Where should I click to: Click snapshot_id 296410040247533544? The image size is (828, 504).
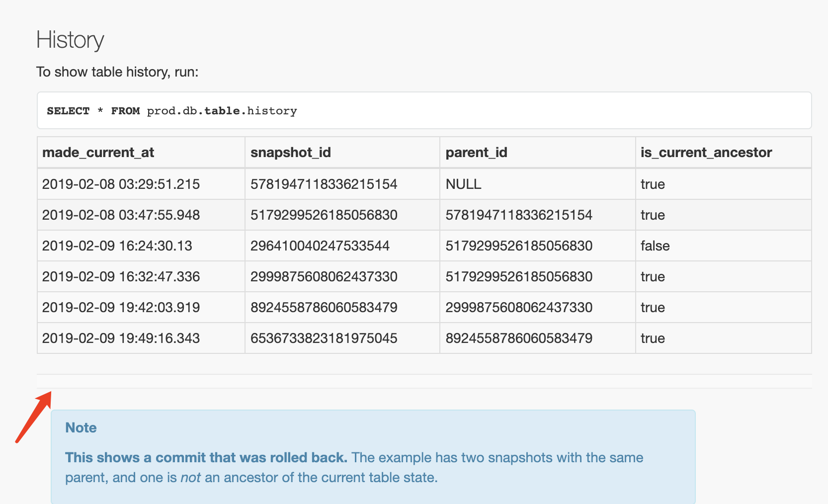(x=320, y=246)
